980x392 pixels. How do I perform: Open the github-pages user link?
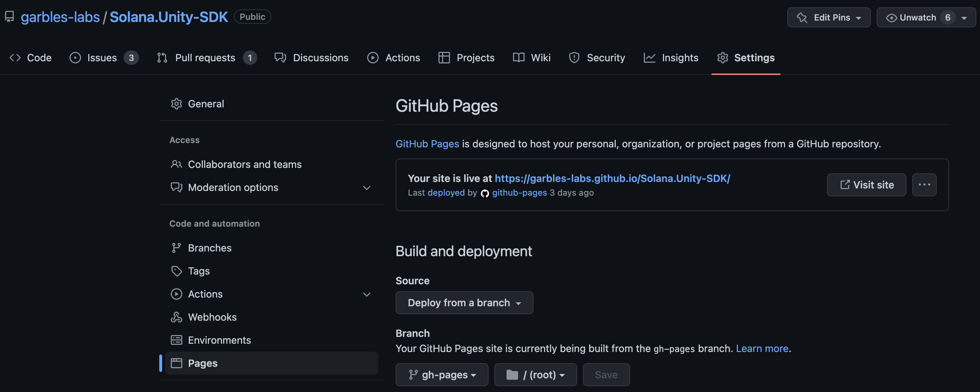519,192
